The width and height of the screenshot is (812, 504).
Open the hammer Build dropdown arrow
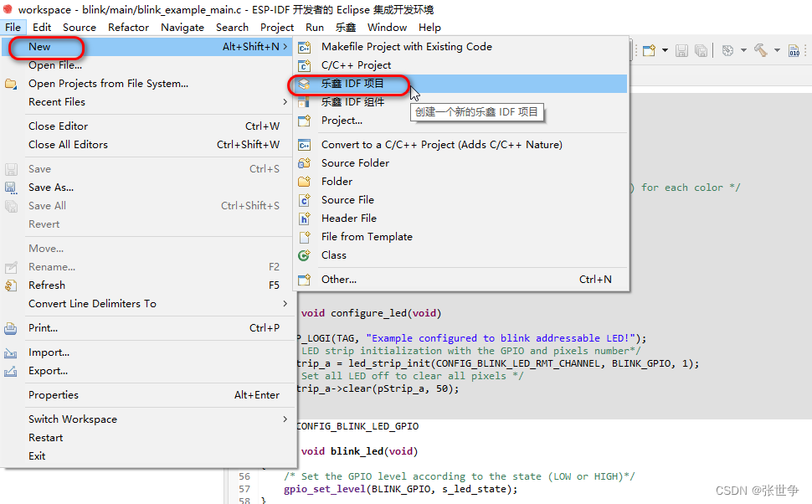pyautogui.click(x=777, y=50)
